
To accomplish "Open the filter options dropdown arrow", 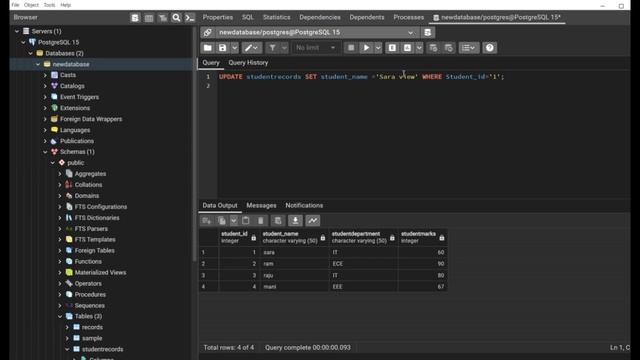I will click(x=284, y=48).
